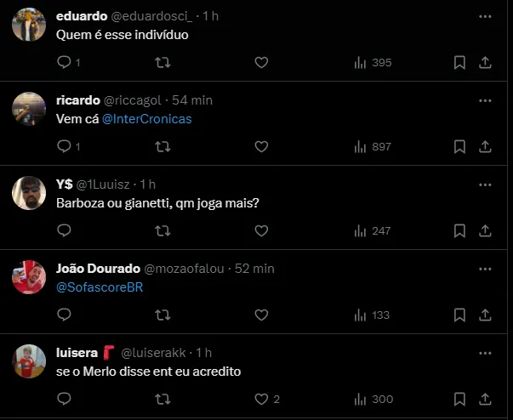This screenshot has width=513, height=420.
Task: Open eduardo's profile picture
Action: [x=29, y=25]
